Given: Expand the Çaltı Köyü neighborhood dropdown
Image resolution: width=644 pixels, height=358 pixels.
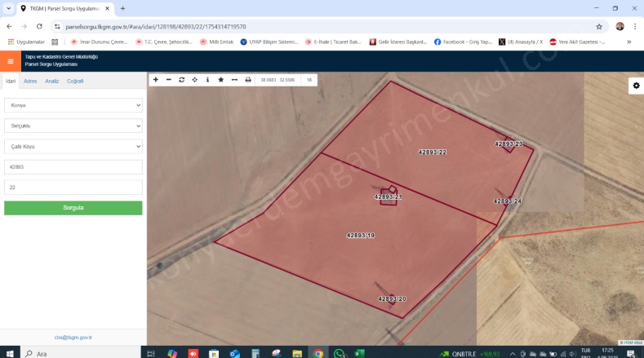Looking at the screenshot, I should pos(73,146).
